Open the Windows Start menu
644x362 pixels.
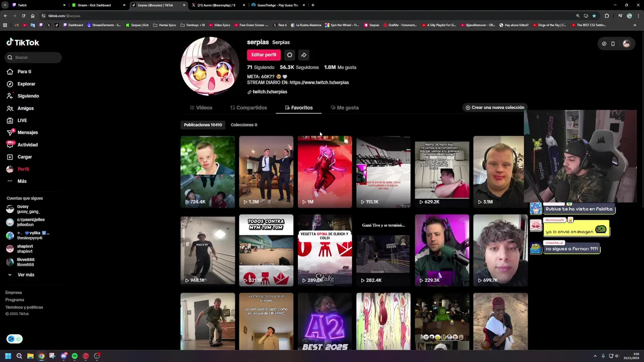click(8, 356)
